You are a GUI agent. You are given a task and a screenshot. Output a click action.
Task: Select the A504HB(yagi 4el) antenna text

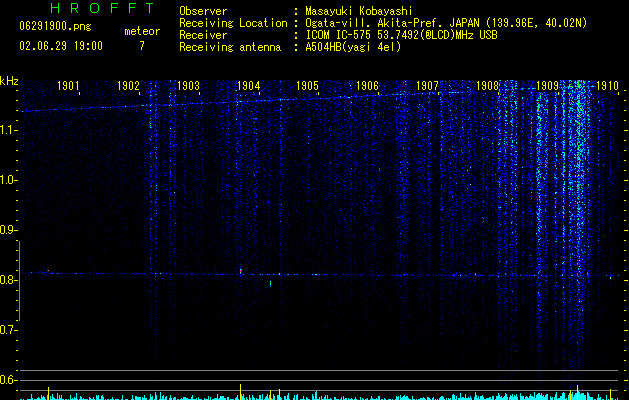pyautogui.click(x=353, y=47)
